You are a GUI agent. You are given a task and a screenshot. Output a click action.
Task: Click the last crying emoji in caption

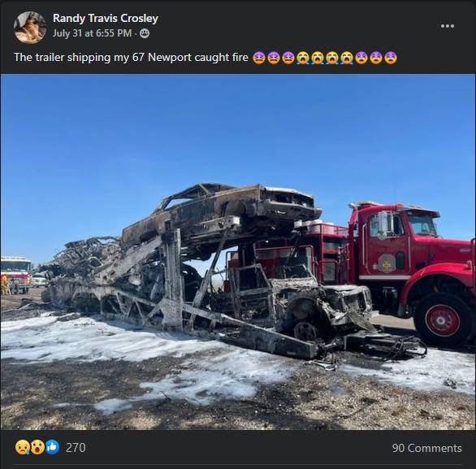click(347, 58)
